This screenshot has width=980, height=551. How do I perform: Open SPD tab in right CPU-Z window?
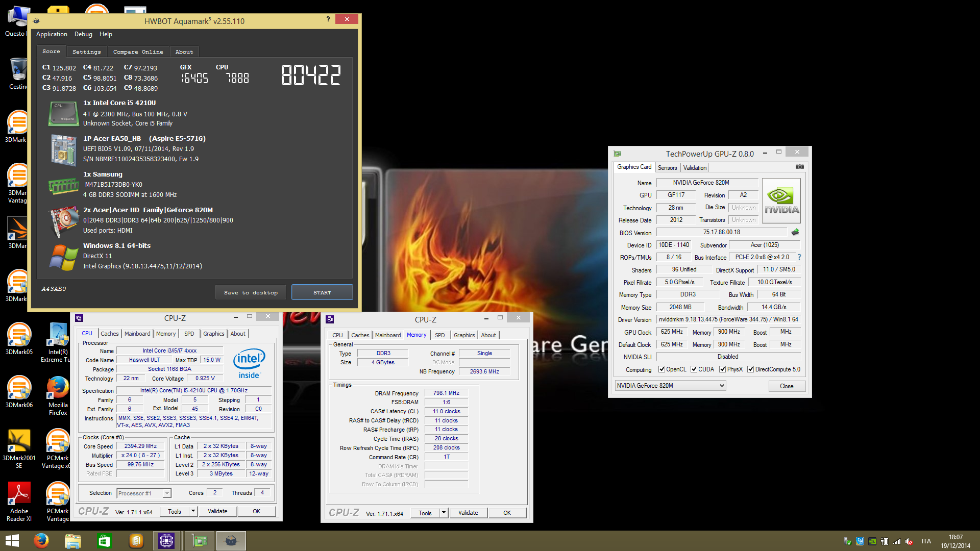(439, 335)
